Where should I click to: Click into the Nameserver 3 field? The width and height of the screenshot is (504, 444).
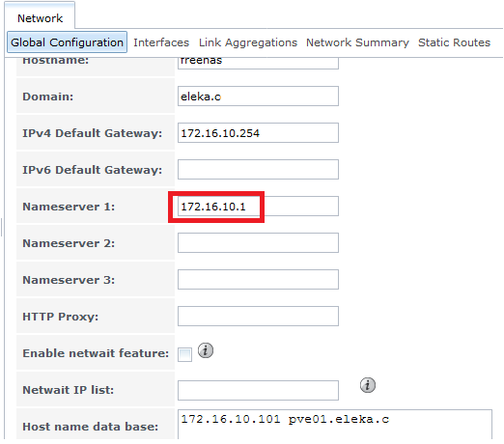[x=258, y=280]
